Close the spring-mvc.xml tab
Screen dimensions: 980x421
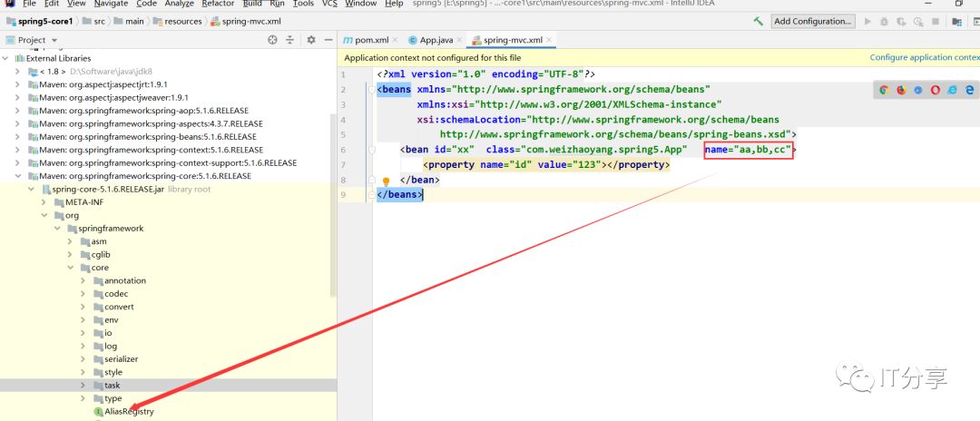pyautogui.click(x=549, y=40)
